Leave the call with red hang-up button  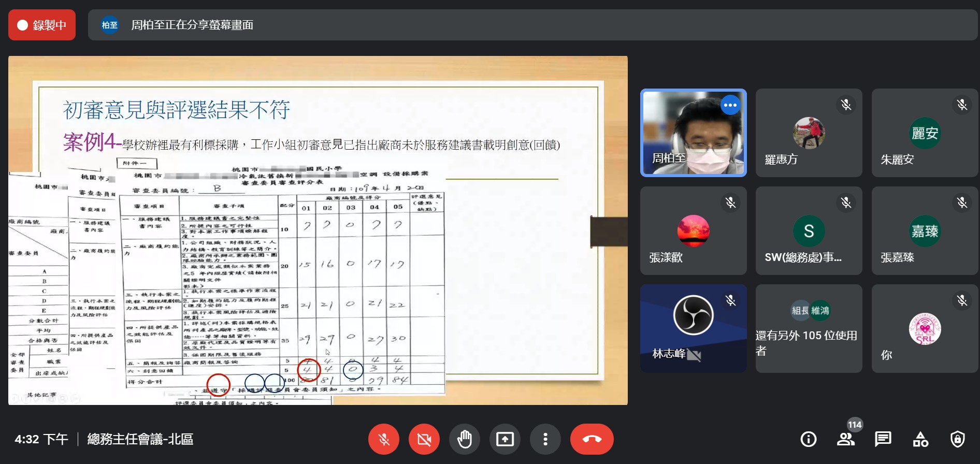click(592, 439)
